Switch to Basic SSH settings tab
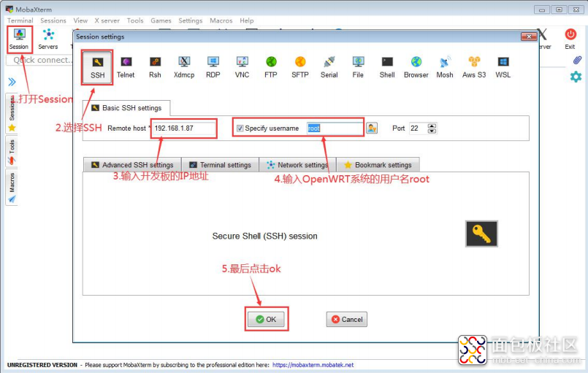This screenshot has height=373, width=588. coord(126,108)
